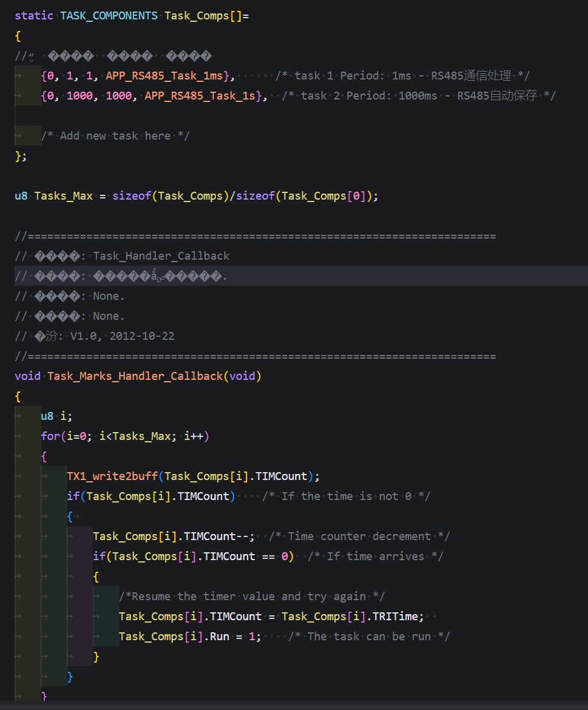Click the TASK_COMPONENTS type name
The width and height of the screenshot is (588, 710).
[109, 16]
